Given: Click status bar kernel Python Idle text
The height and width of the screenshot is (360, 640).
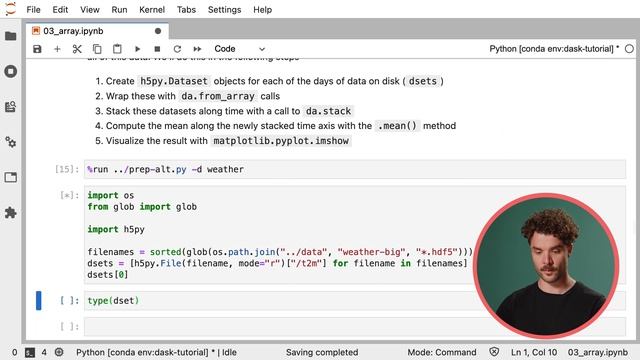Looking at the screenshot, I should (156, 352).
